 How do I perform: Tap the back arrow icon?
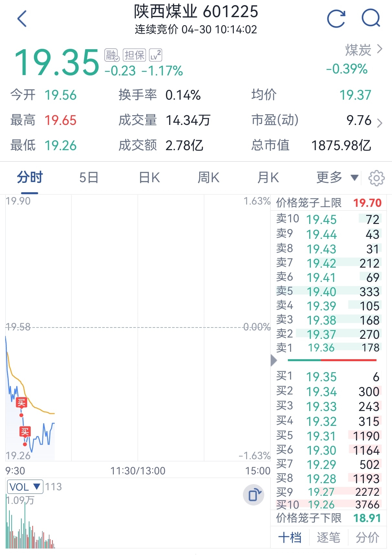(x=22, y=19)
